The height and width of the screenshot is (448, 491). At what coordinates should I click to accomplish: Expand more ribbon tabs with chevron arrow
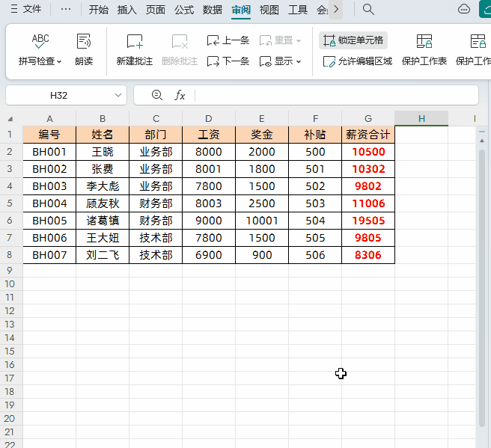coord(335,10)
